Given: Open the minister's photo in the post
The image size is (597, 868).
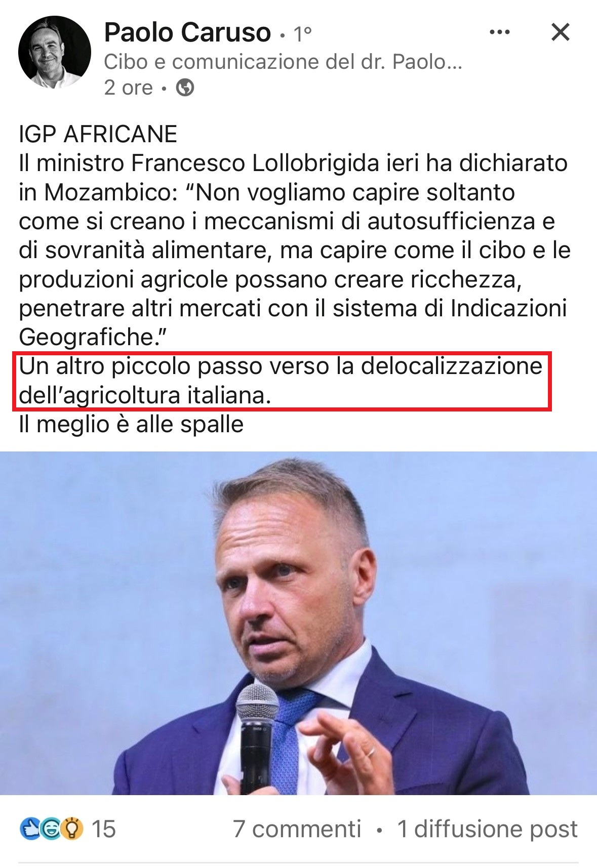Looking at the screenshot, I should [x=299, y=623].
